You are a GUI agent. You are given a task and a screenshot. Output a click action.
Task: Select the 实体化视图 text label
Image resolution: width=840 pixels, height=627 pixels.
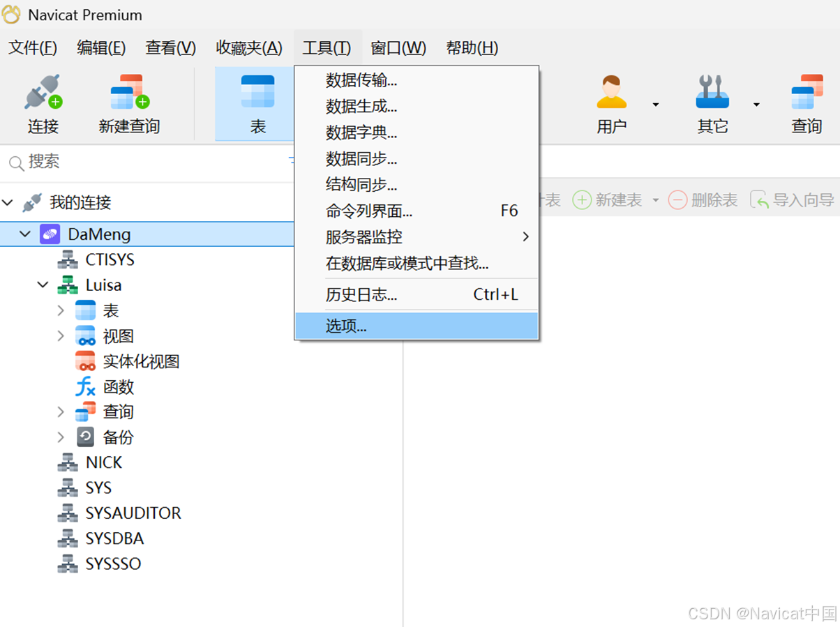tap(142, 361)
